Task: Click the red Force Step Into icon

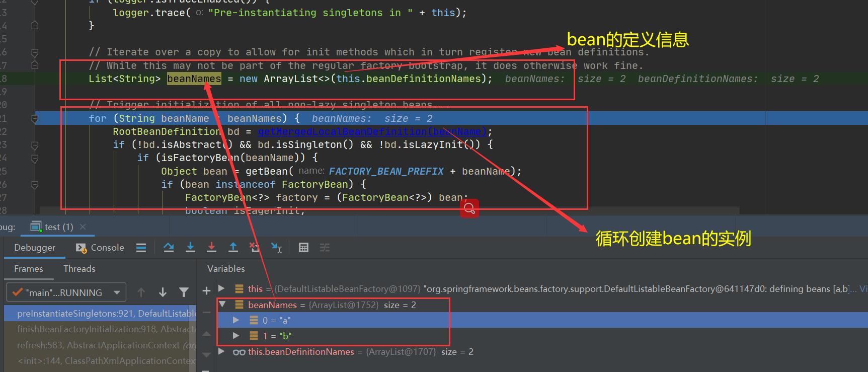Action: coord(212,247)
